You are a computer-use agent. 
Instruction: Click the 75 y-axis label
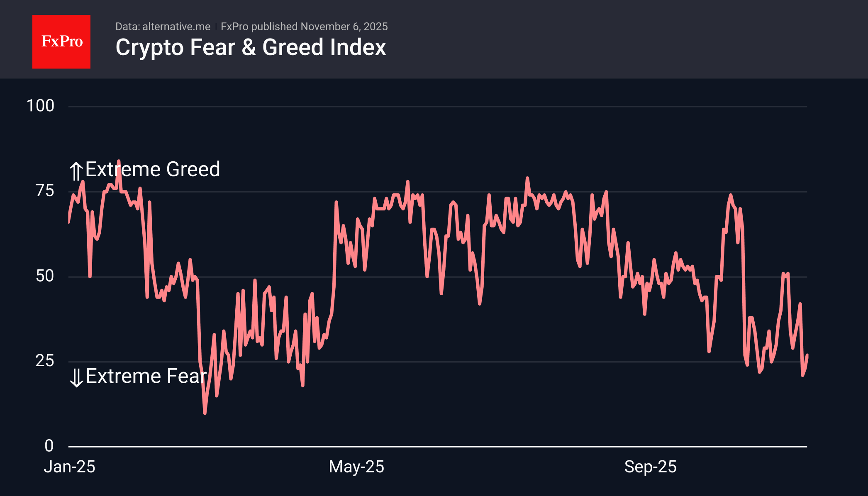tap(45, 191)
